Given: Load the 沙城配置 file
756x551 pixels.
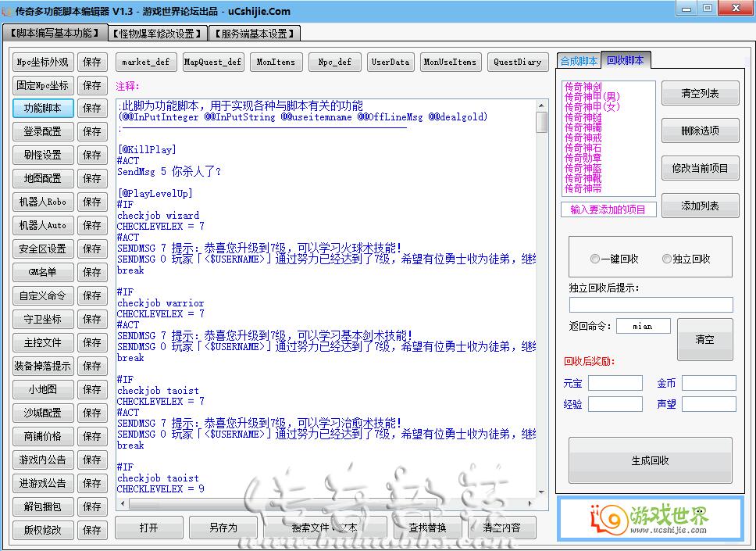Looking at the screenshot, I should point(43,413).
